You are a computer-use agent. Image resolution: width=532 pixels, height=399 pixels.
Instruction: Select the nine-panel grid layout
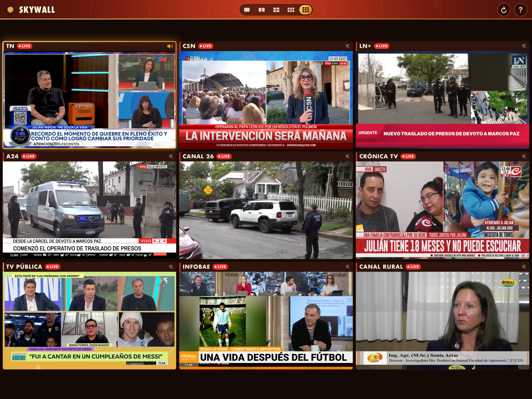[x=306, y=10]
